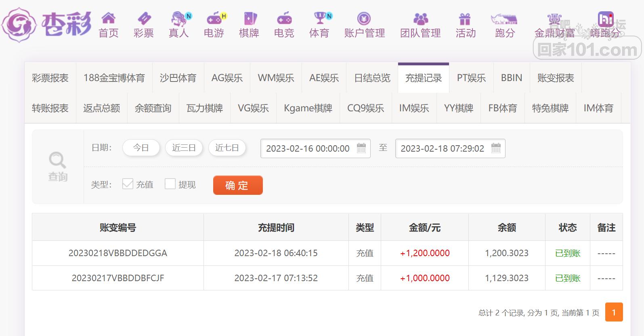Open calendar picker for end date
This screenshot has width=644, height=336.
point(496,148)
